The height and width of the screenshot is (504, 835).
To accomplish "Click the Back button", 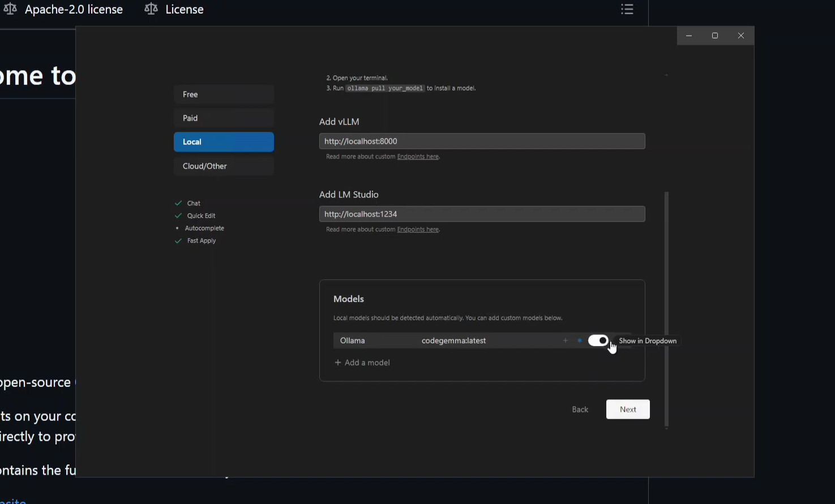I will 580,410.
